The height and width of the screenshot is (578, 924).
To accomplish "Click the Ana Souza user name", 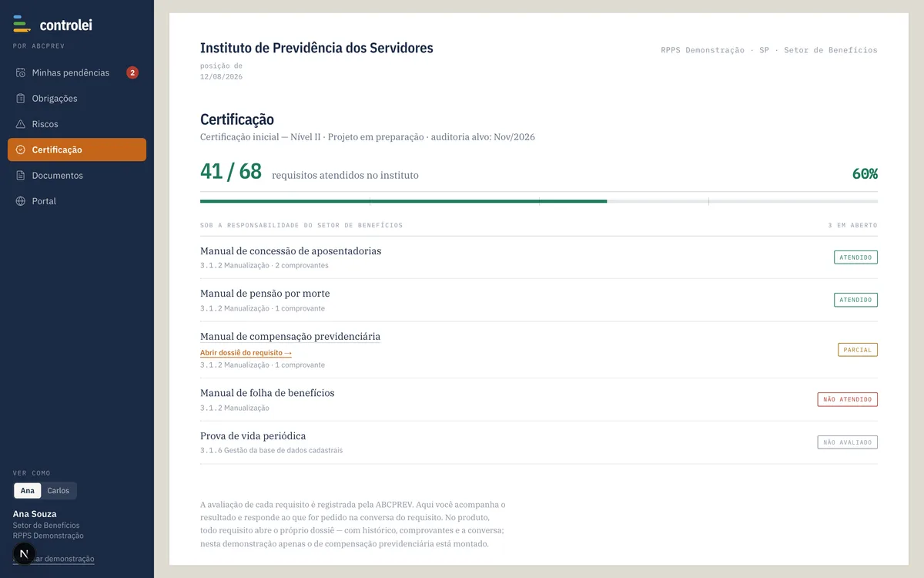I will pos(35,514).
